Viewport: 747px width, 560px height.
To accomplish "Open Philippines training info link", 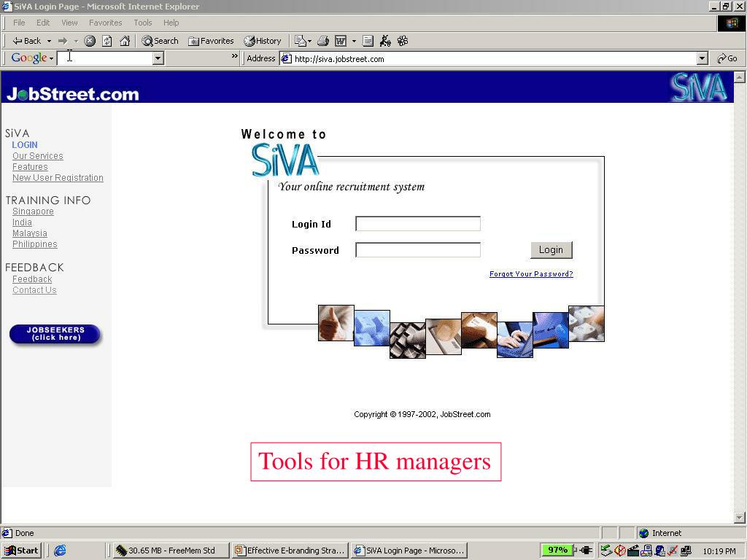I will (35, 244).
